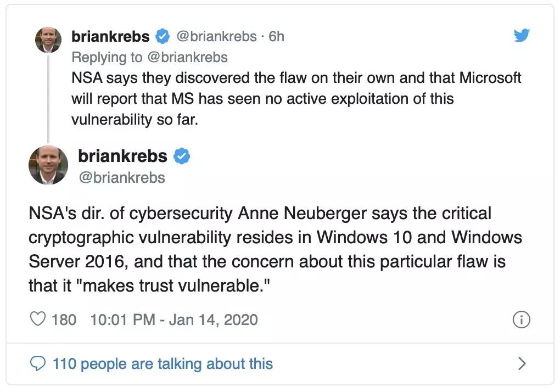Click the 6h timestamp of the reply
560x392 pixels.
276,37
